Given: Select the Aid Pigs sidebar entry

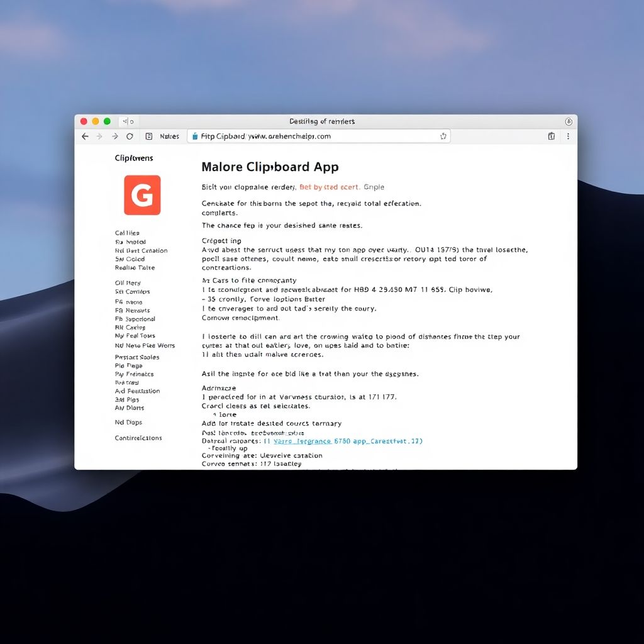Looking at the screenshot, I should [127, 399].
